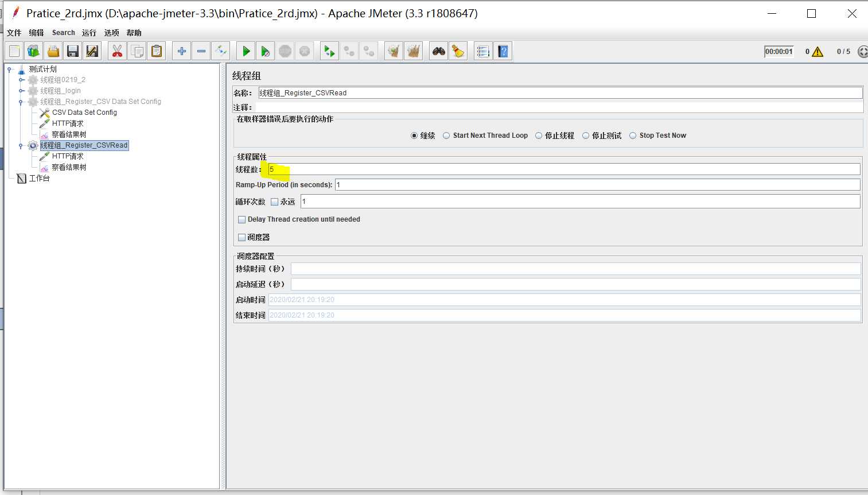Start the test with green play icon

tap(246, 51)
